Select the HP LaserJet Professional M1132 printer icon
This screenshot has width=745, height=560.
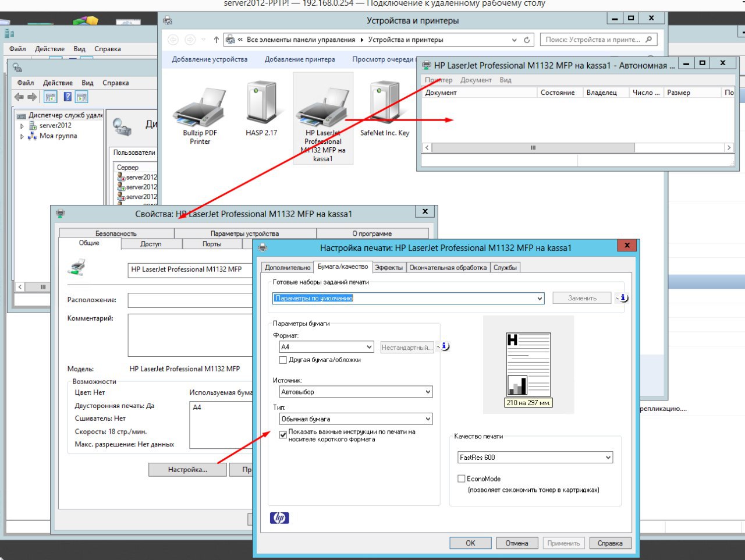(x=323, y=118)
